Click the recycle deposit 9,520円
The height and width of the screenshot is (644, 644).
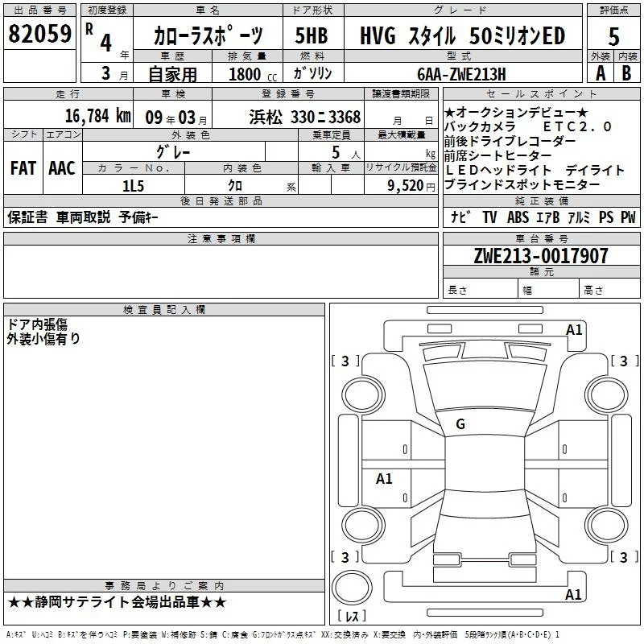pyautogui.click(x=411, y=186)
